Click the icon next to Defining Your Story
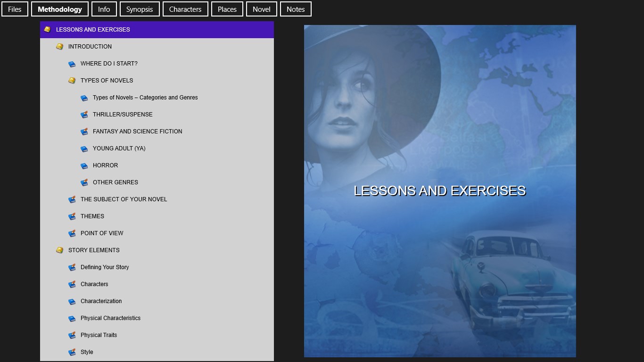The width and height of the screenshot is (644, 362). click(x=72, y=267)
